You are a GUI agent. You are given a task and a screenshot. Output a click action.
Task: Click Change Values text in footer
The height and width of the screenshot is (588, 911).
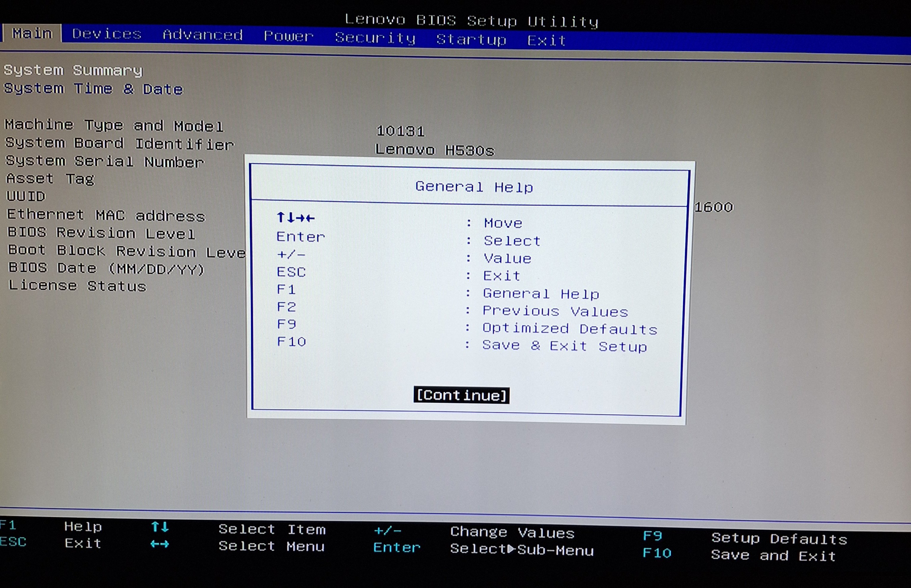pyautogui.click(x=512, y=532)
